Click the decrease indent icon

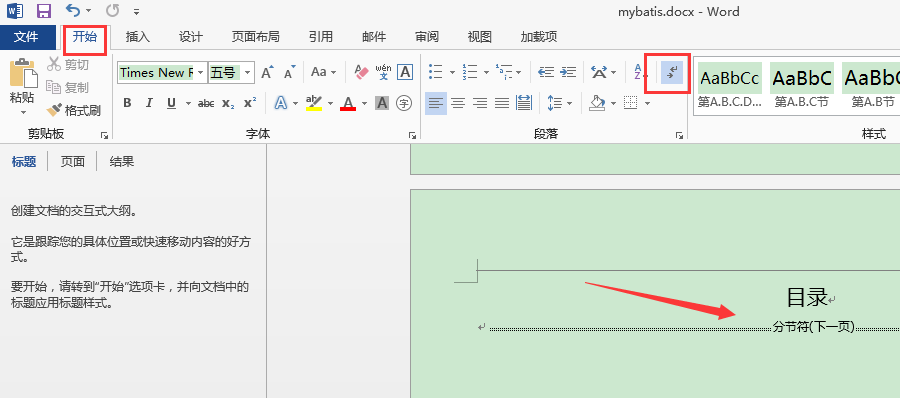[x=546, y=72]
